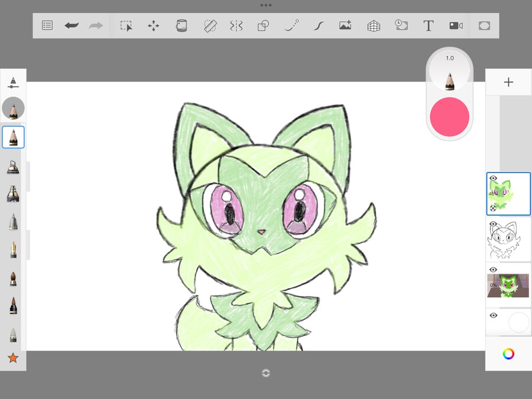This screenshot has width=532, height=399.
Task: Select the colored green layer thumbnail
Action: click(508, 194)
